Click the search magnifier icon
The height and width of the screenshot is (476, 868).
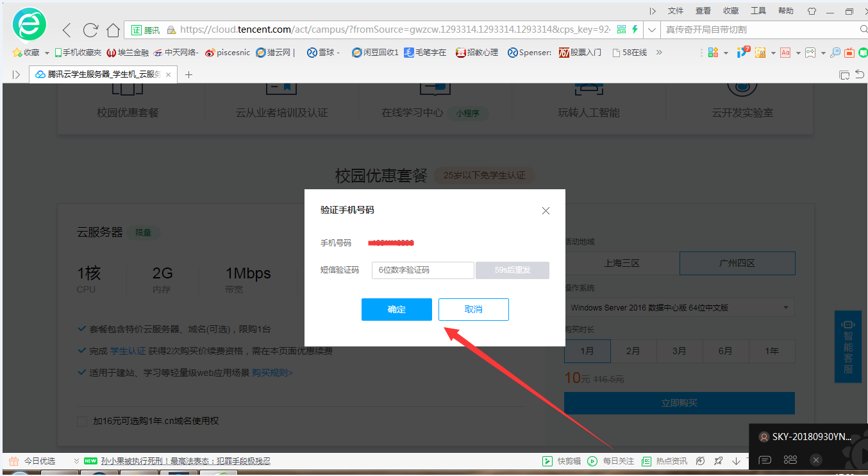[863, 30]
